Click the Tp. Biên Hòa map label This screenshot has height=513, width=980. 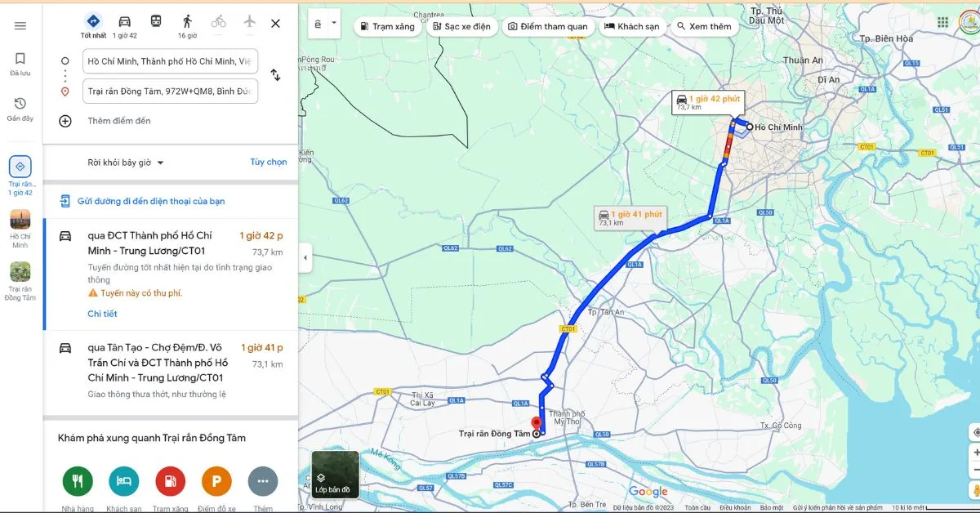pyautogui.click(x=887, y=38)
